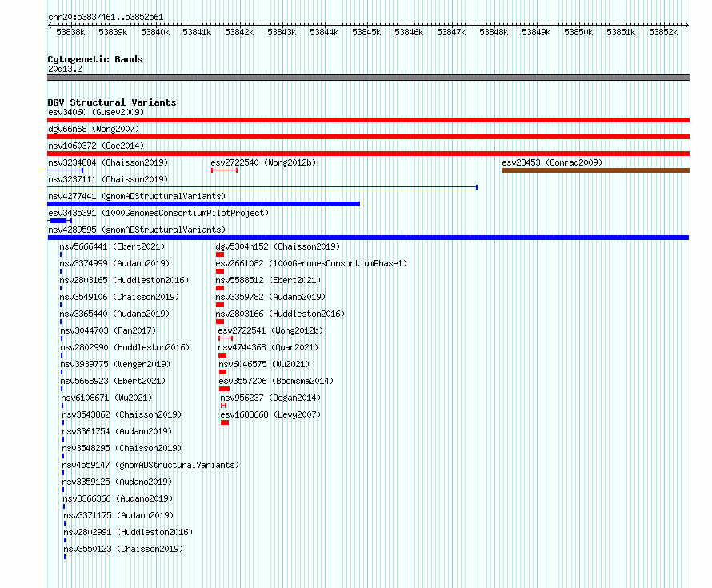This screenshot has width=712, height=588.
Task: Open nsv3549106 (Chaisson2019) label
Action: point(119,297)
